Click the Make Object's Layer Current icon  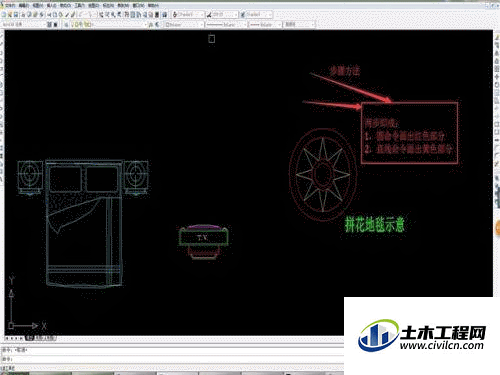pos(151,24)
